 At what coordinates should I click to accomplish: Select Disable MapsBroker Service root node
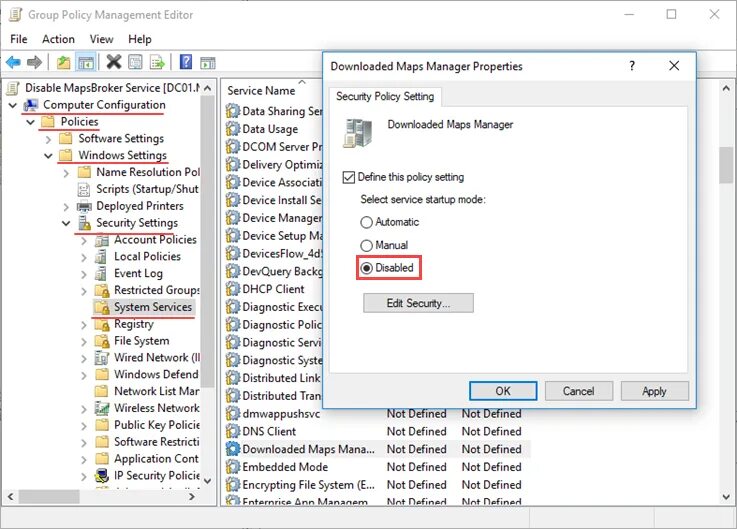112,88
